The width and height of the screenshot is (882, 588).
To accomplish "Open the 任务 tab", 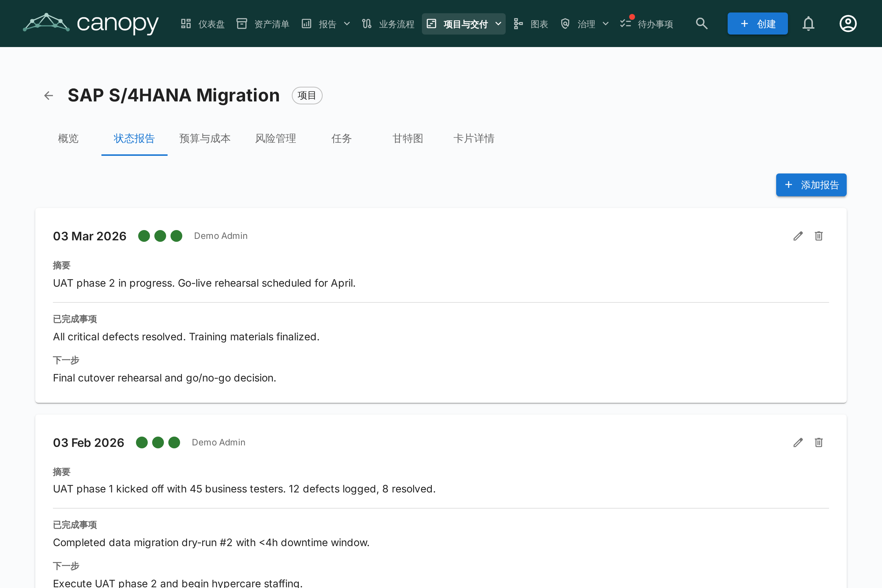I will pyautogui.click(x=342, y=139).
